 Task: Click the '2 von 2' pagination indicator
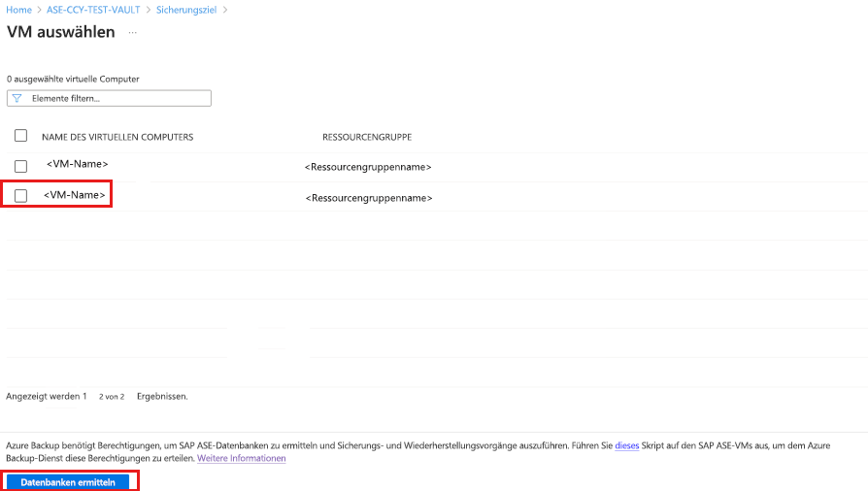[112, 397]
